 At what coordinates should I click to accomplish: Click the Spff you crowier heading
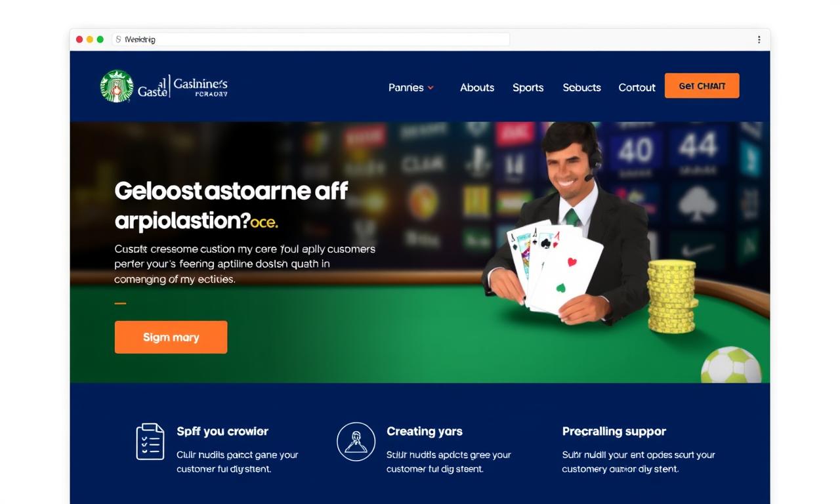(222, 431)
